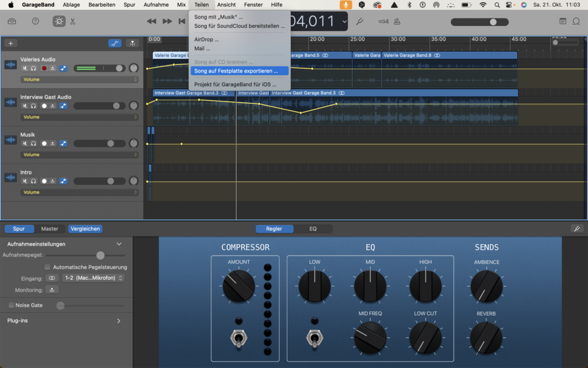Open the Eingang 1-2 Mikrofon dropdown
This screenshot has height=368, width=588.
[x=93, y=278]
